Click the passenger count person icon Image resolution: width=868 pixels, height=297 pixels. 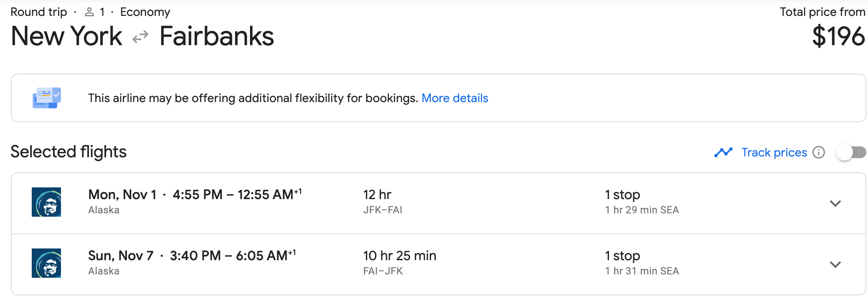89,12
